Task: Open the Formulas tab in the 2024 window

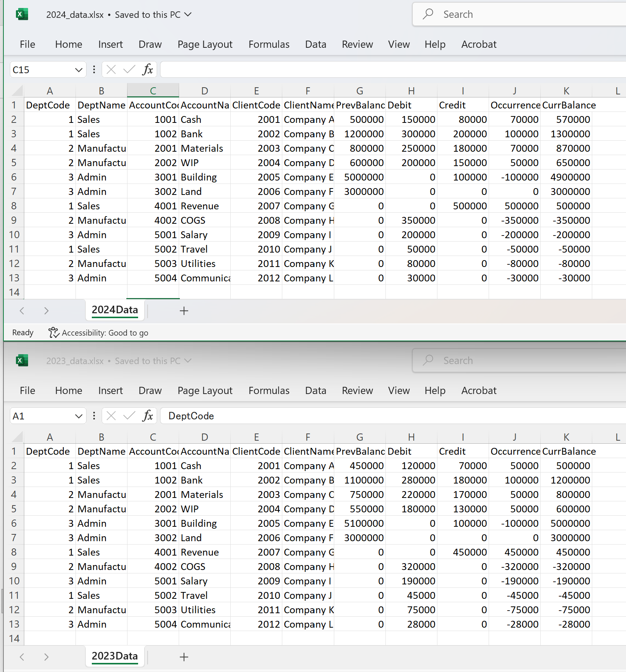Action: [269, 44]
